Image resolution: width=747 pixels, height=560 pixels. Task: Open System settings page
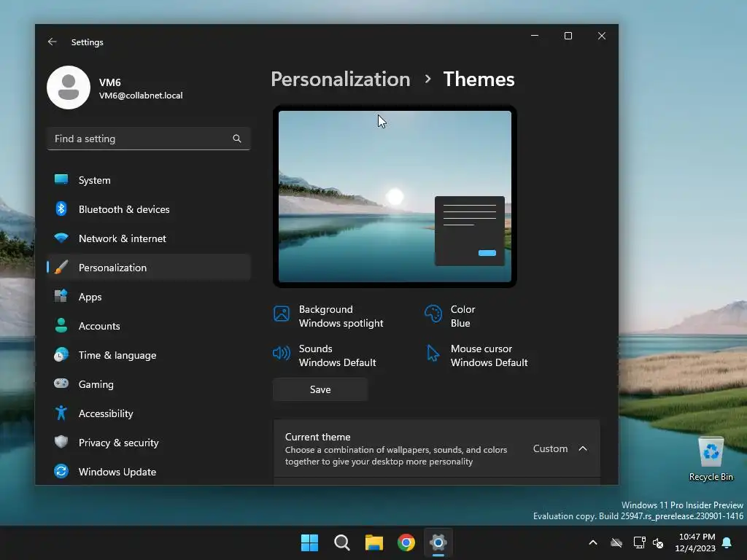coord(149,180)
